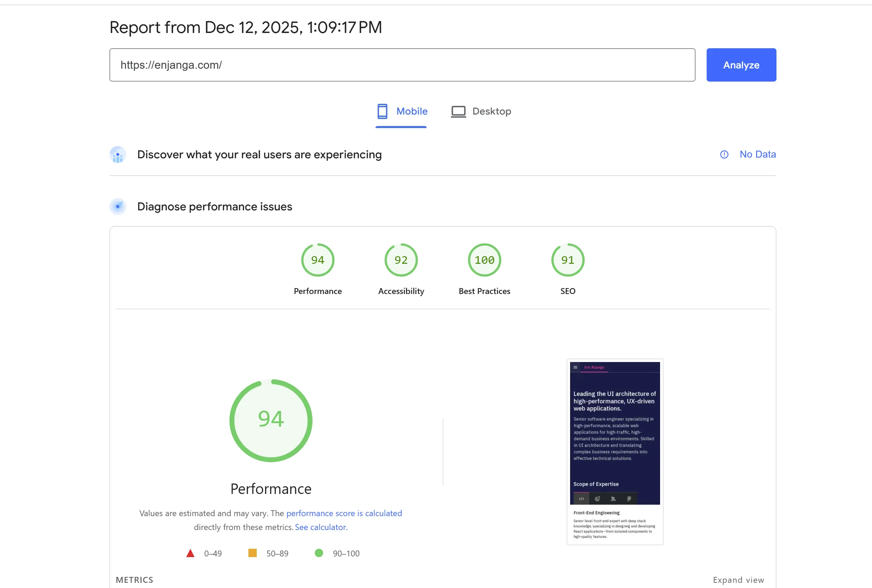Click the diagnose performance radar icon

pyautogui.click(x=118, y=207)
